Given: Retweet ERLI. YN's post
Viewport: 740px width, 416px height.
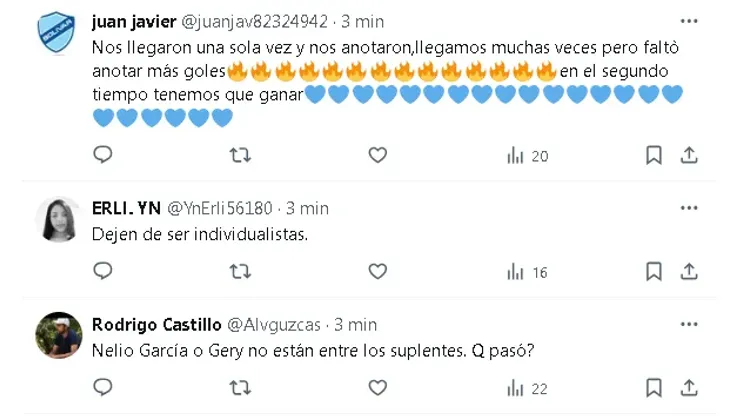Looking at the screenshot, I should [x=240, y=271].
